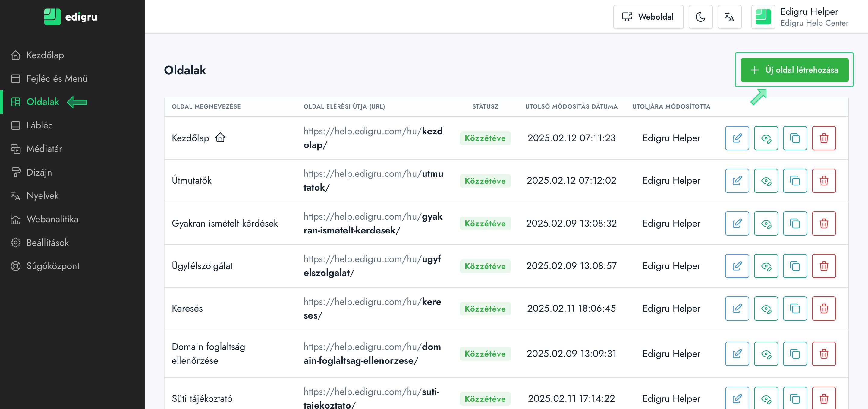Click the edit icon for Kezdőlap page

(x=737, y=138)
